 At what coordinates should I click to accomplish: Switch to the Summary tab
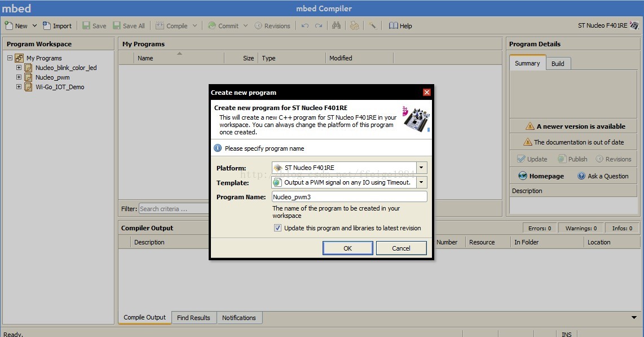527,63
